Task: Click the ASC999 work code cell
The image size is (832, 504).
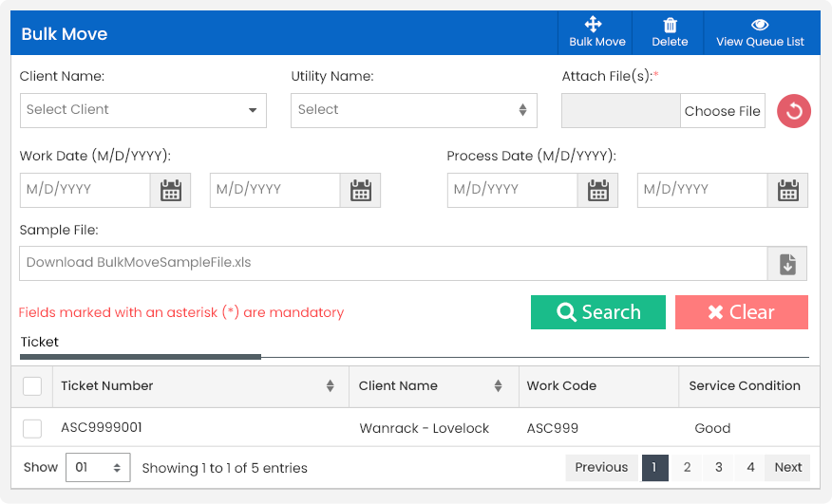Action: (x=553, y=428)
